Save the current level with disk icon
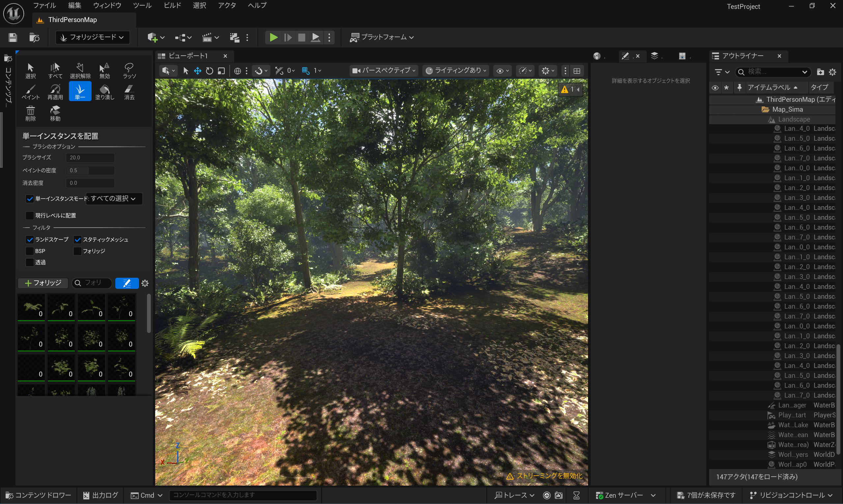 click(x=13, y=37)
